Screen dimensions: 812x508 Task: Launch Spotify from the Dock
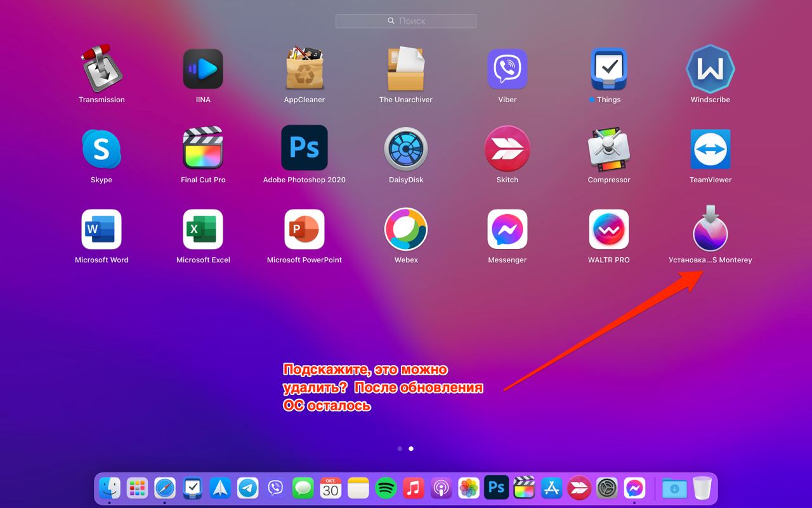coord(386,488)
